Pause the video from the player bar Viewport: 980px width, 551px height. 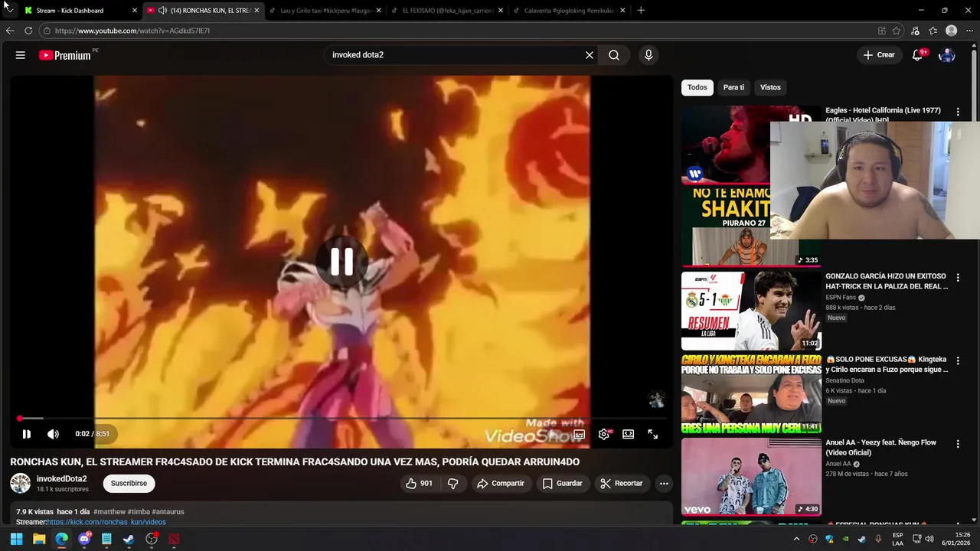coord(26,434)
